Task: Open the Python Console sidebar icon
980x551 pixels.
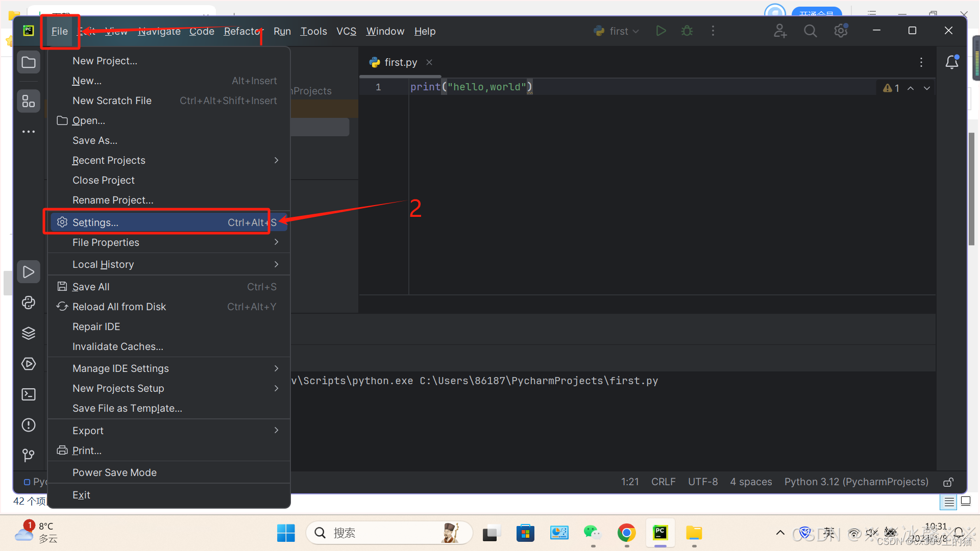Action: click(x=29, y=303)
